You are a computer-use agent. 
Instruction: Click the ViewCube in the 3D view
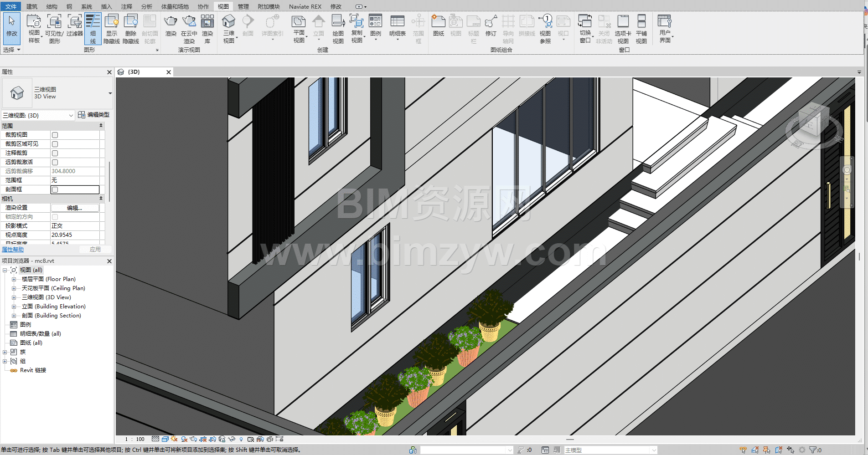813,120
